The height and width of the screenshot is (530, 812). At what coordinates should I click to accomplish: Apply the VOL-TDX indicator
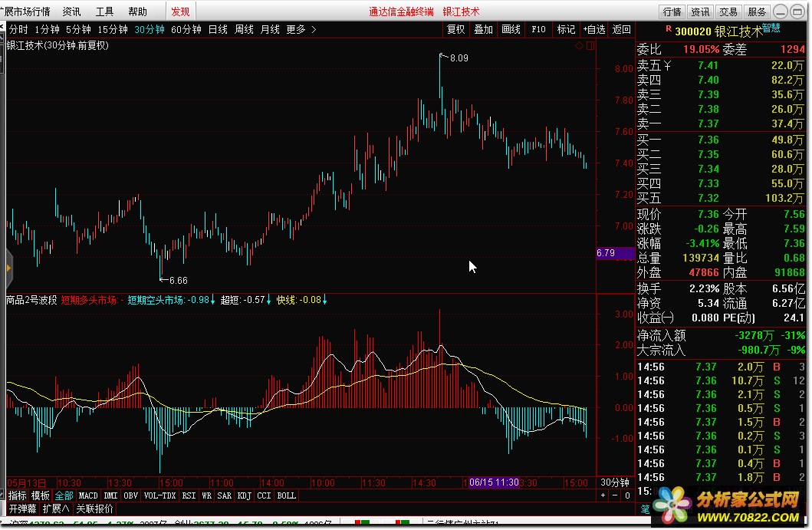[160, 495]
